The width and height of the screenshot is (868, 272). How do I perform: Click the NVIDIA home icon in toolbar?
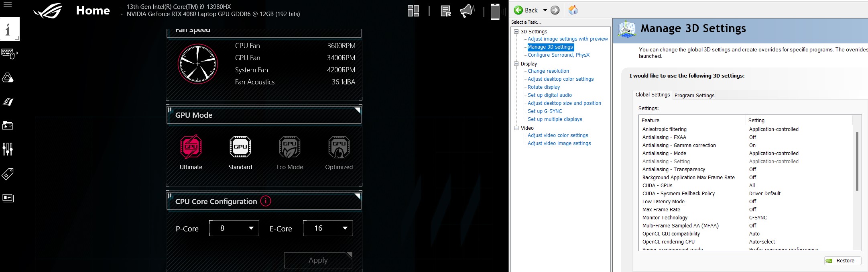(573, 10)
